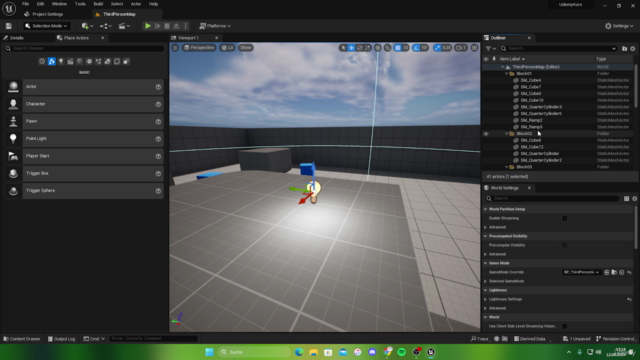The width and height of the screenshot is (640, 360).
Task: Click the Eject button in play controls
Action: [176, 26]
